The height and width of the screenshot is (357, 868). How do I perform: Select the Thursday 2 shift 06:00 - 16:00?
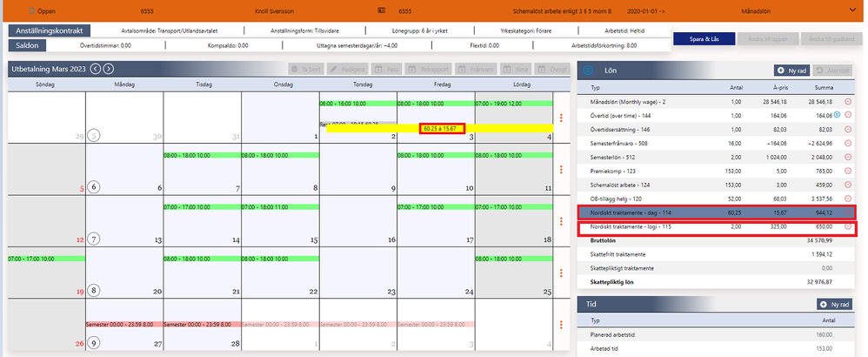tap(358, 103)
